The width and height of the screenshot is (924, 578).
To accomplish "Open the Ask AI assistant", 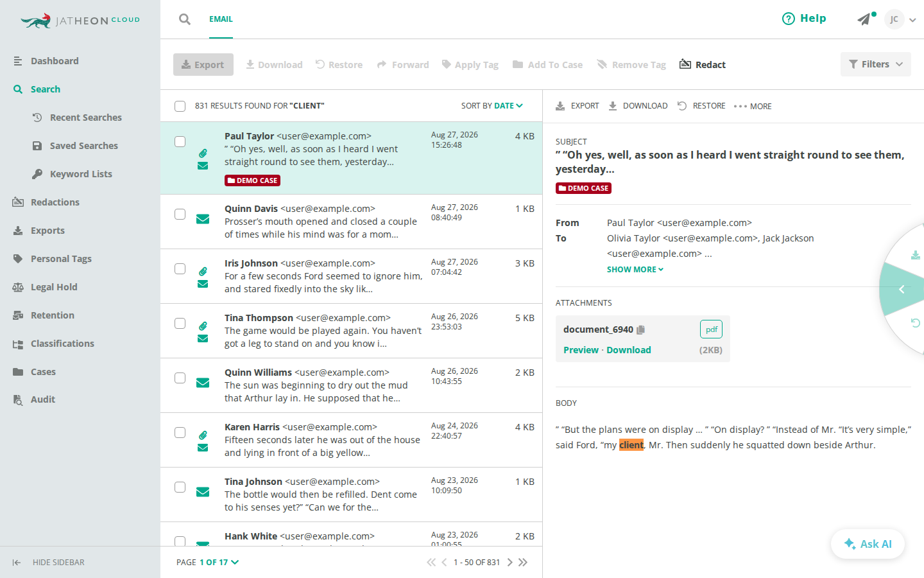I will 868,544.
